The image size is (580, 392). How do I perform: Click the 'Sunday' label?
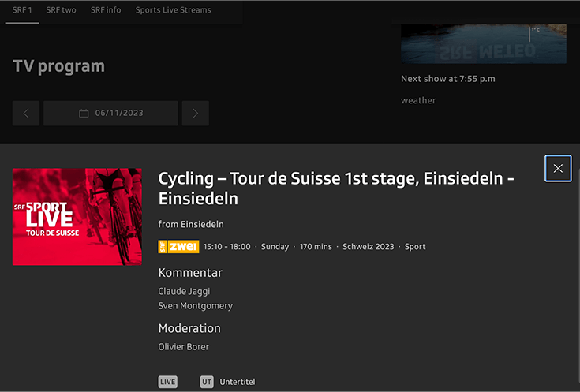pyautogui.click(x=275, y=247)
